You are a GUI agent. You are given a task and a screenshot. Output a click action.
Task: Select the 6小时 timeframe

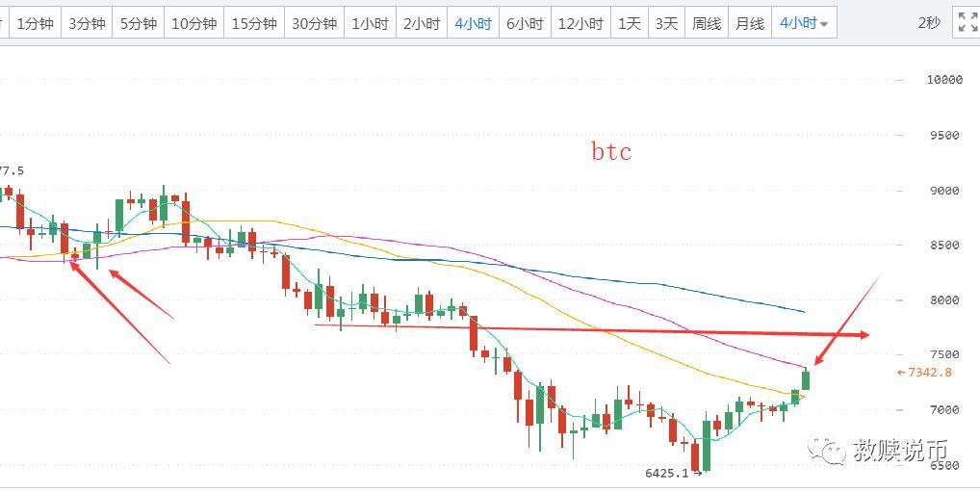[x=525, y=23]
